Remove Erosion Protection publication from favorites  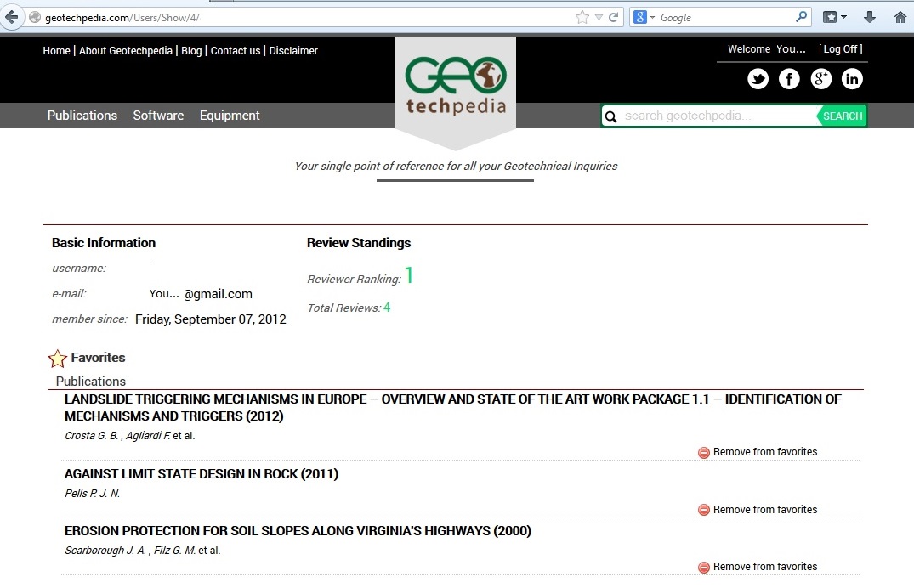[758, 567]
